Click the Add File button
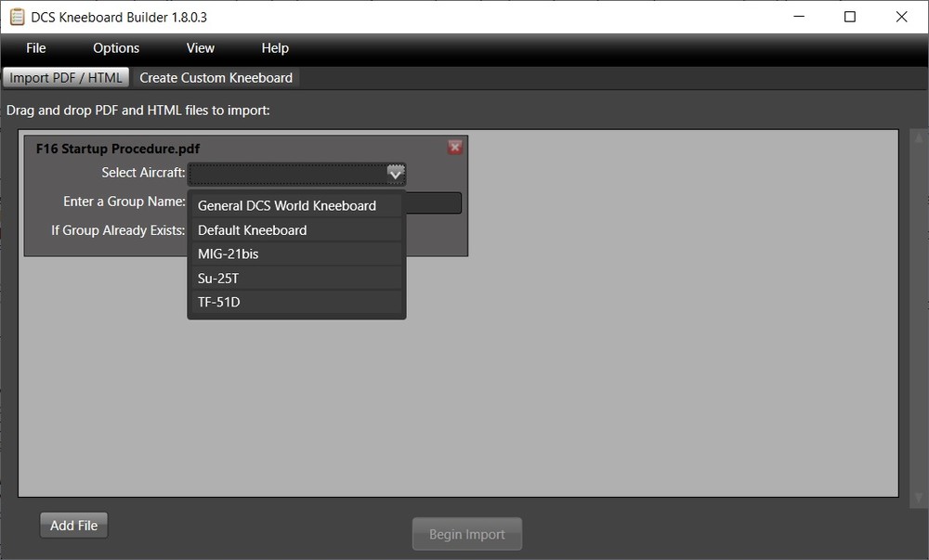Image resolution: width=929 pixels, height=560 pixels. (74, 525)
